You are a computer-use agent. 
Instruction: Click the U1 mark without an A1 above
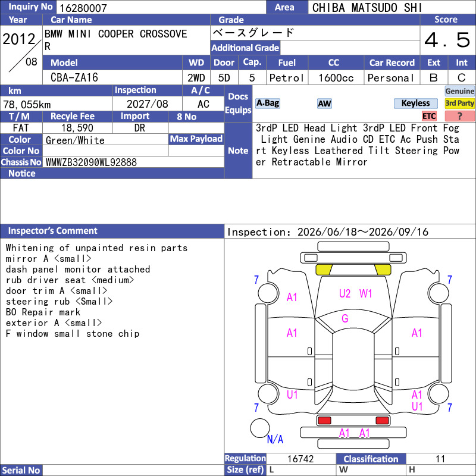pyautogui.click(x=292, y=394)
